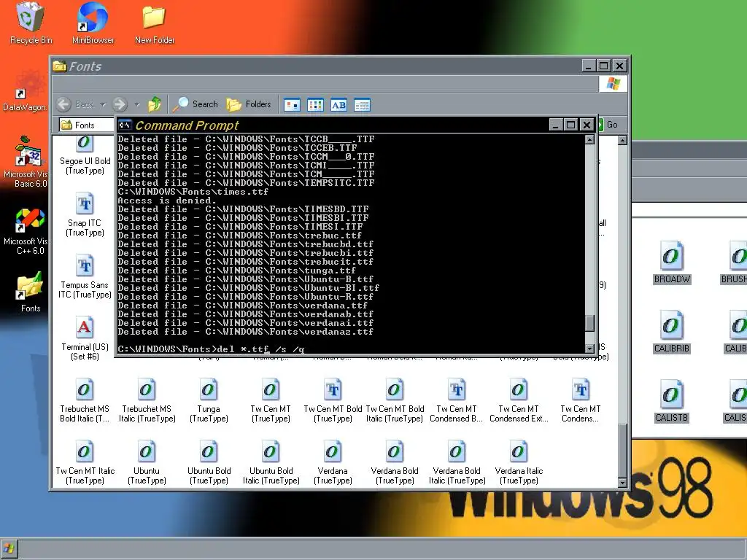Image resolution: width=747 pixels, height=560 pixels.
Task: Click Command Prompt scrollbar down arrow
Action: 589,349
